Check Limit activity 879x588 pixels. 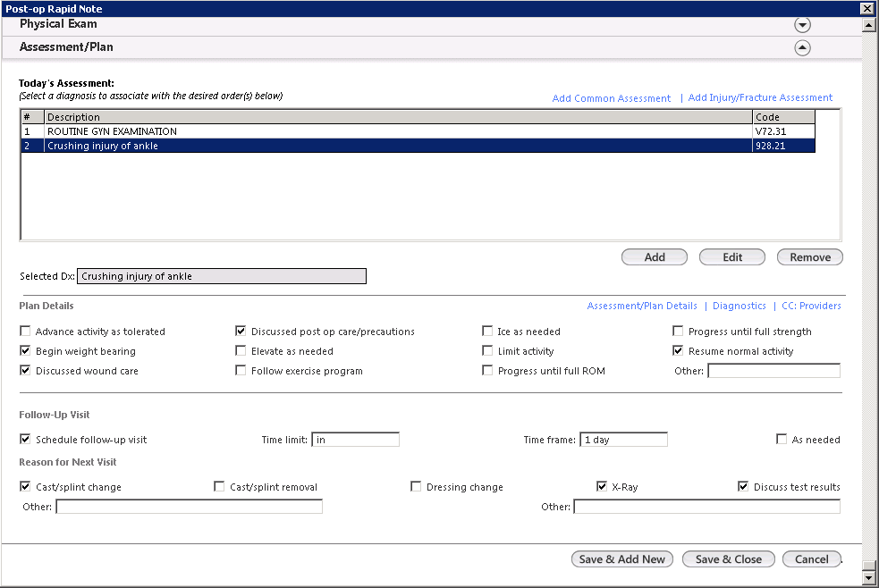[487, 350]
